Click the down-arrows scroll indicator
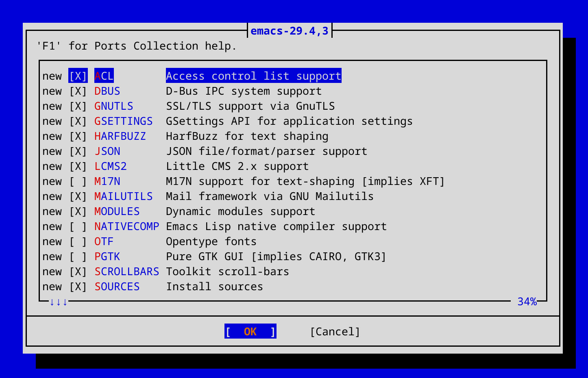This screenshot has height=378, width=588. point(59,302)
